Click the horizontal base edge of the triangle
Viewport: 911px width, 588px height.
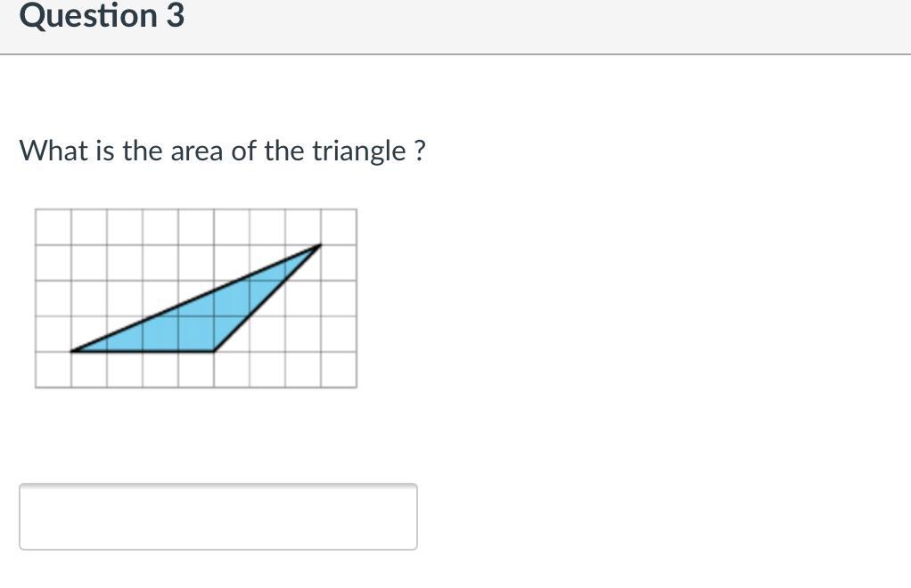click(143, 351)
